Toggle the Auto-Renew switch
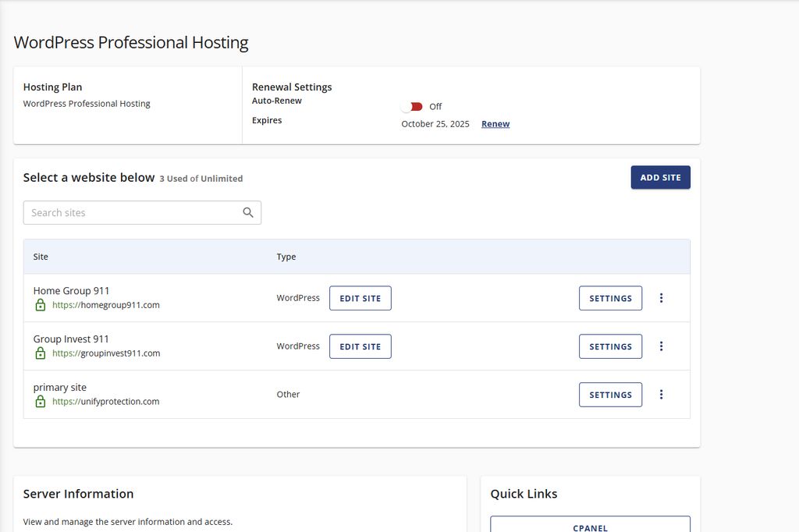 (x=412, y=107)
